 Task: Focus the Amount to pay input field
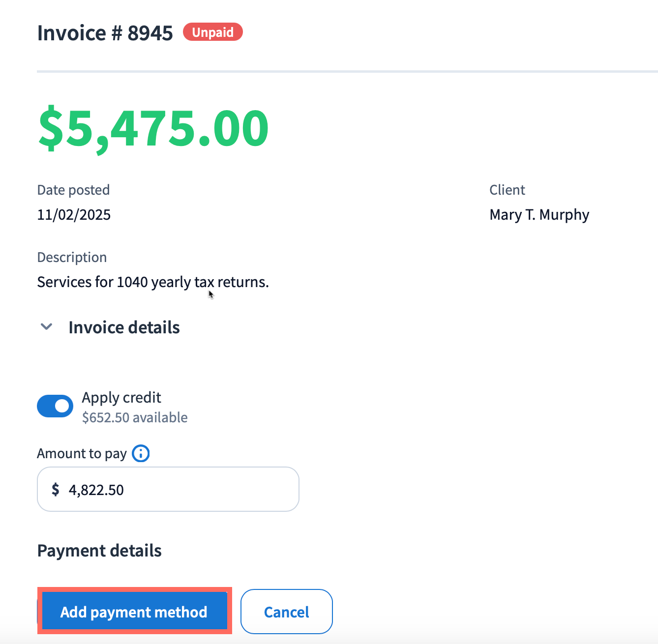tap(182, 490)
